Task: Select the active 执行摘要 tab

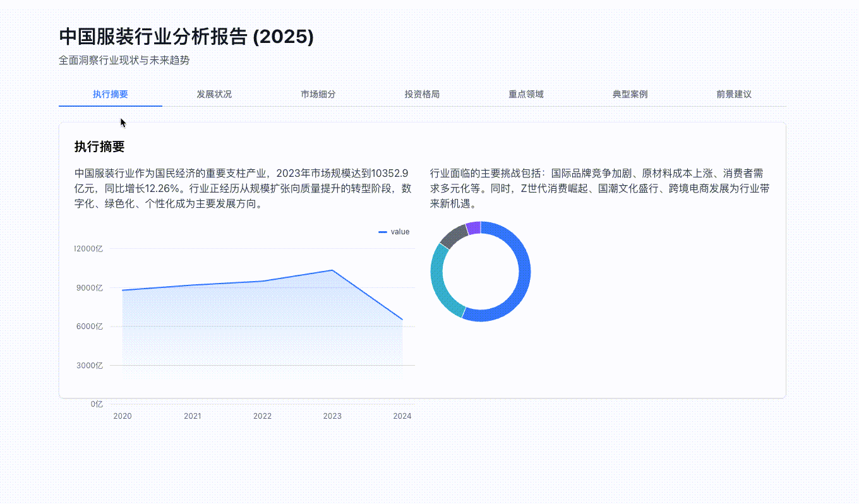Action: 110,94
